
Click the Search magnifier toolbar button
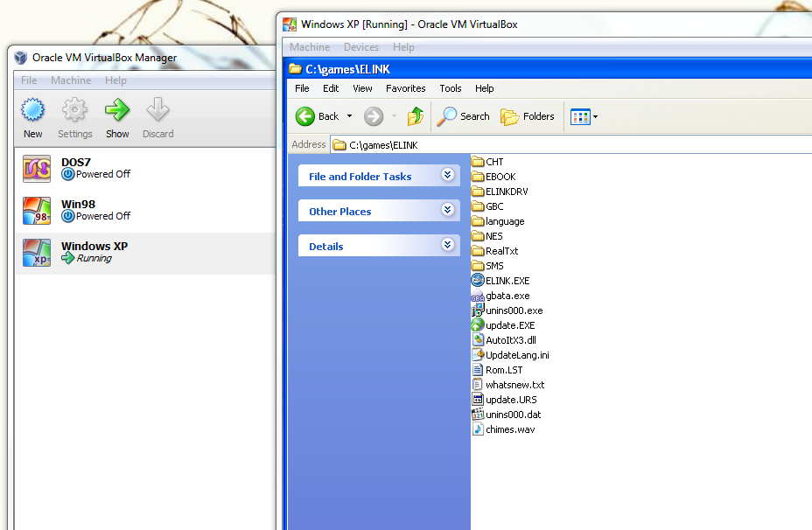pyautogui.click(x=463, y=116)
